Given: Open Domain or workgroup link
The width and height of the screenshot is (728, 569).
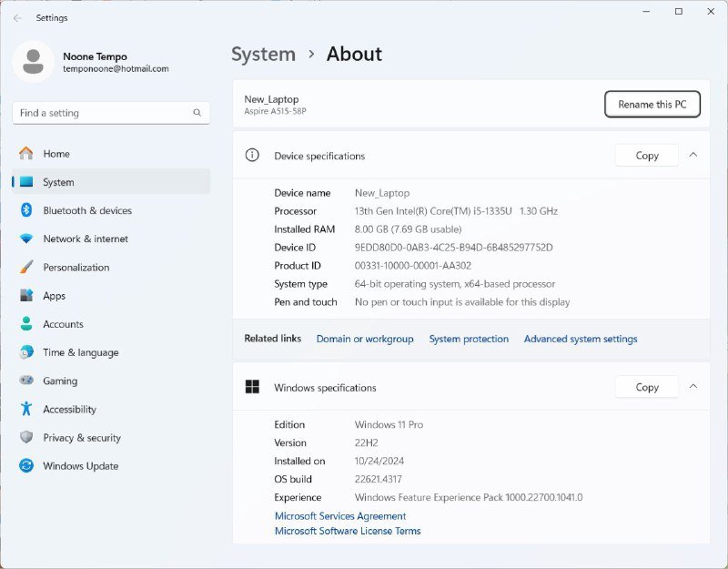Looking at the screenshot, I should [x=365, y=339].
